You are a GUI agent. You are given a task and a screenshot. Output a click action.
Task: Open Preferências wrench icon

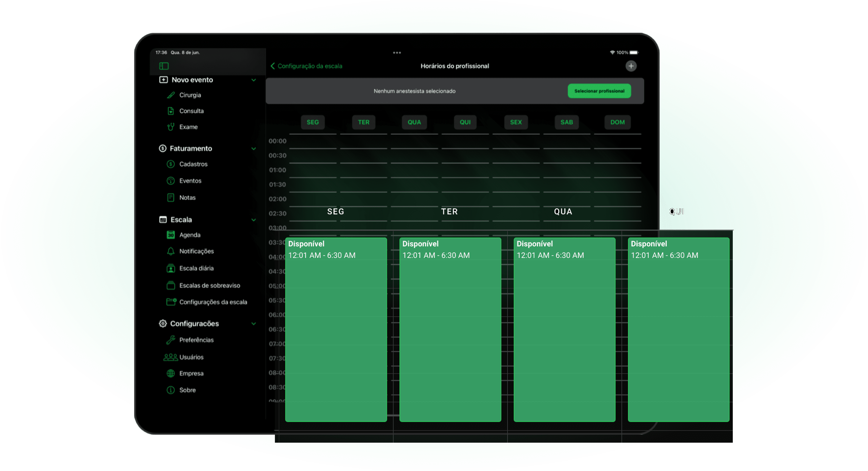click(171, 340)
